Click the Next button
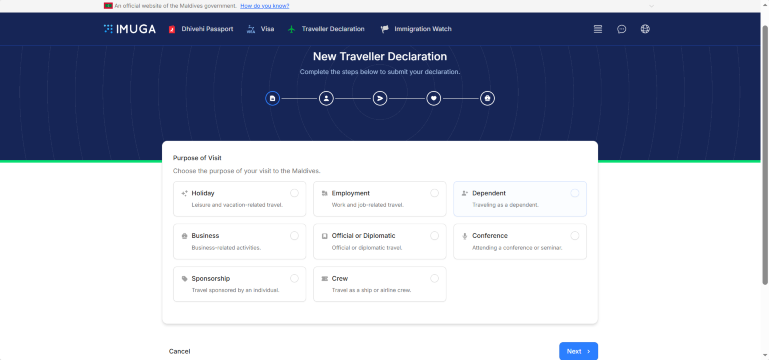This screenshot has width=769, height=360. click(x=578, y=351)
